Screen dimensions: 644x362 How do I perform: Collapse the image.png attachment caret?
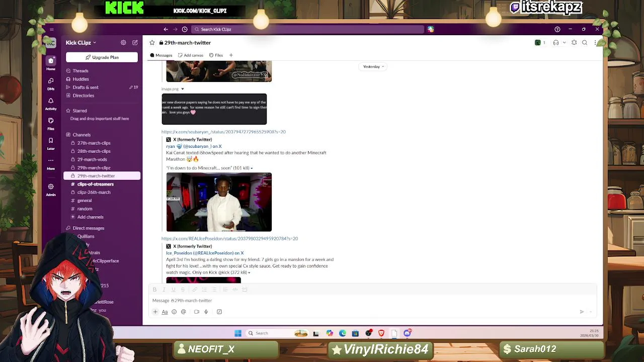[x=182, y=89]
